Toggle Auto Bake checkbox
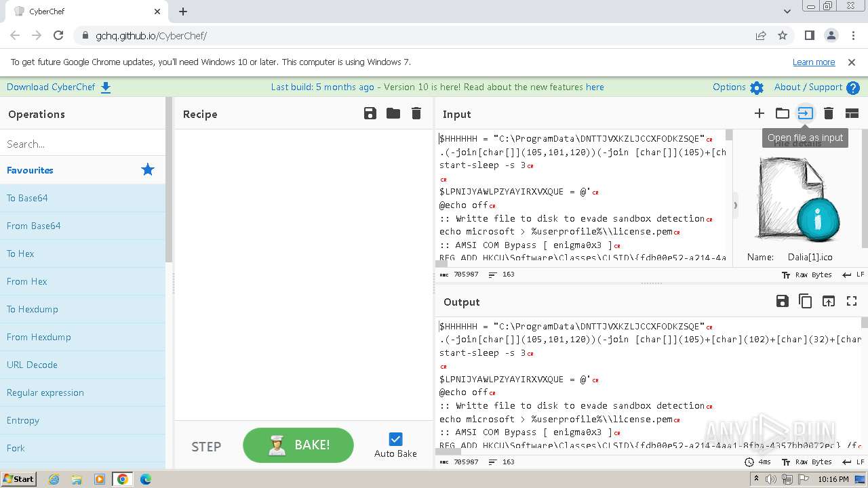Viewport: 868px width, 488px height. 396,439
